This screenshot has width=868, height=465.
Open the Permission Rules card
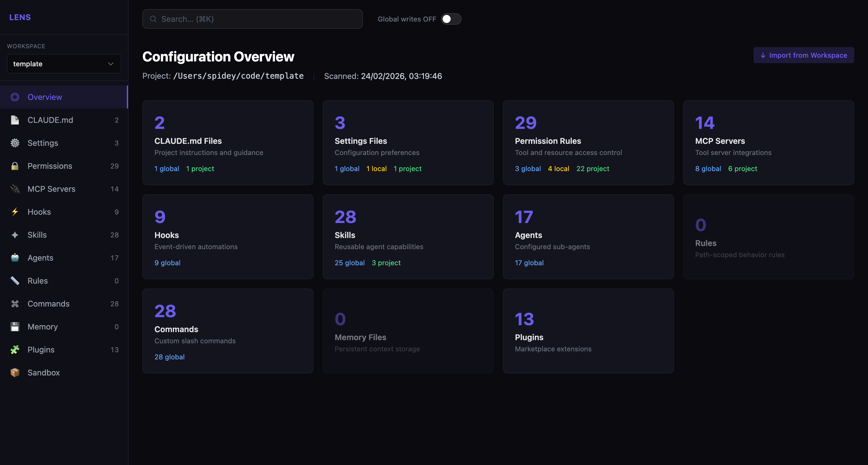click(x=588, y=142)
